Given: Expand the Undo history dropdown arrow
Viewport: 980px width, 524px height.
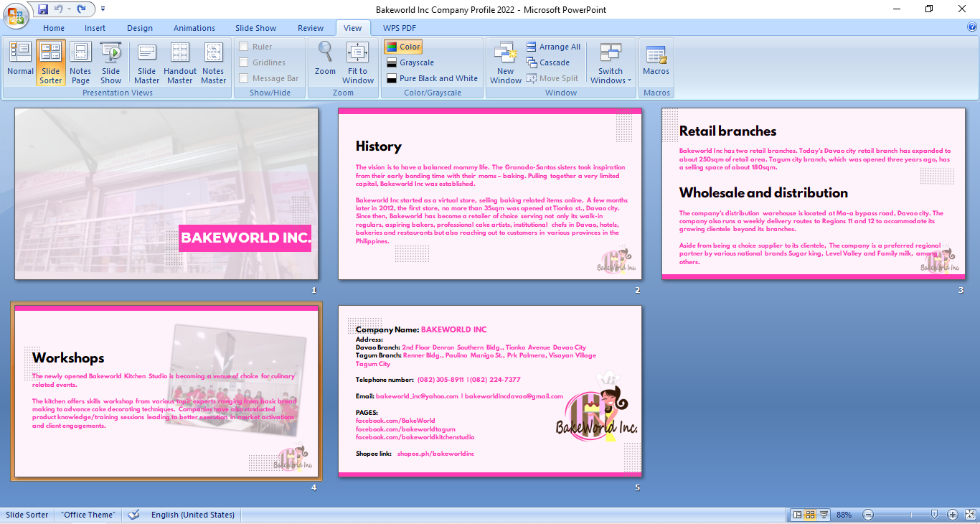Looking at the screenshot, I should coord(68,9).
